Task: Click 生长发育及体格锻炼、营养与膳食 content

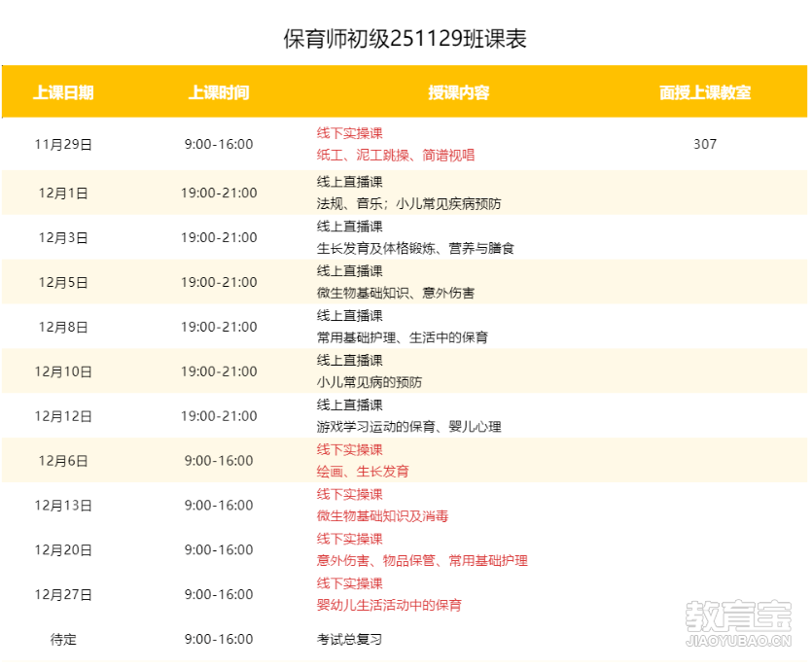Action: [x=415, y=249]
